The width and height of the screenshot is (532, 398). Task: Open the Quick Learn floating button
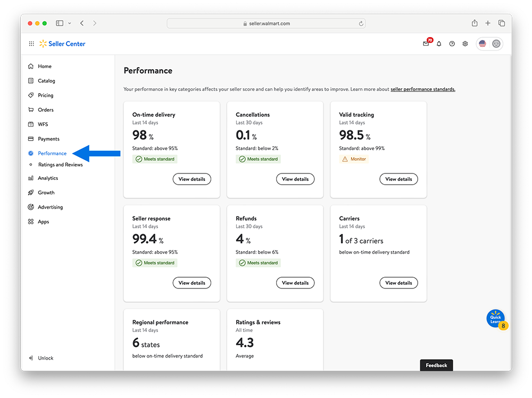click(x=495, y=319)
